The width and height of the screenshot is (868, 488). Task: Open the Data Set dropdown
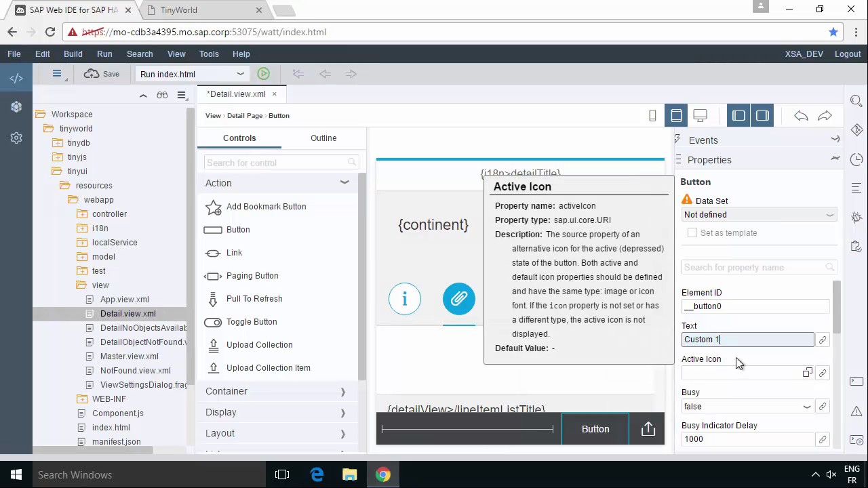[x=759, y=215]
